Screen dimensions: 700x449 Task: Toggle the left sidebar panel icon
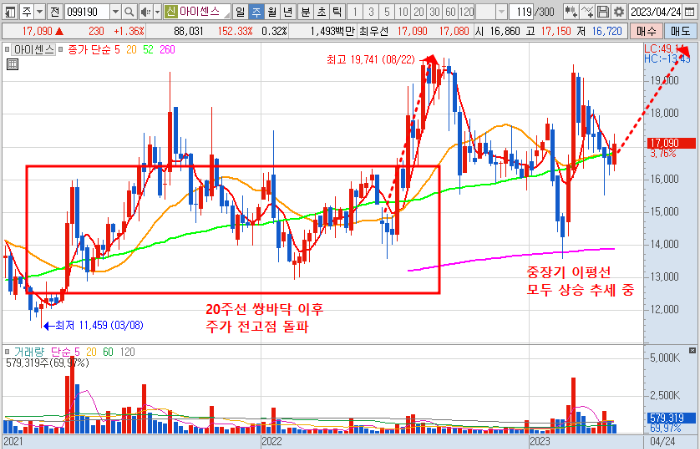(x=10, y=12)
